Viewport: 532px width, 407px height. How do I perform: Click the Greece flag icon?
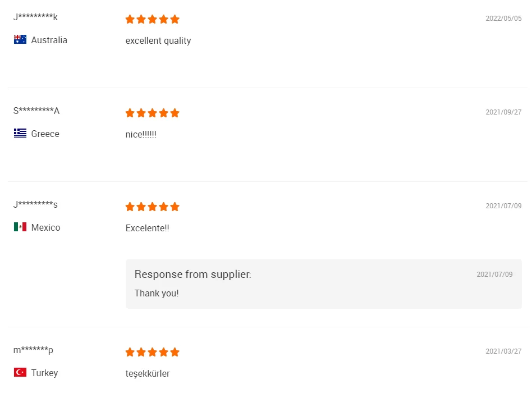tap(20, 134)
